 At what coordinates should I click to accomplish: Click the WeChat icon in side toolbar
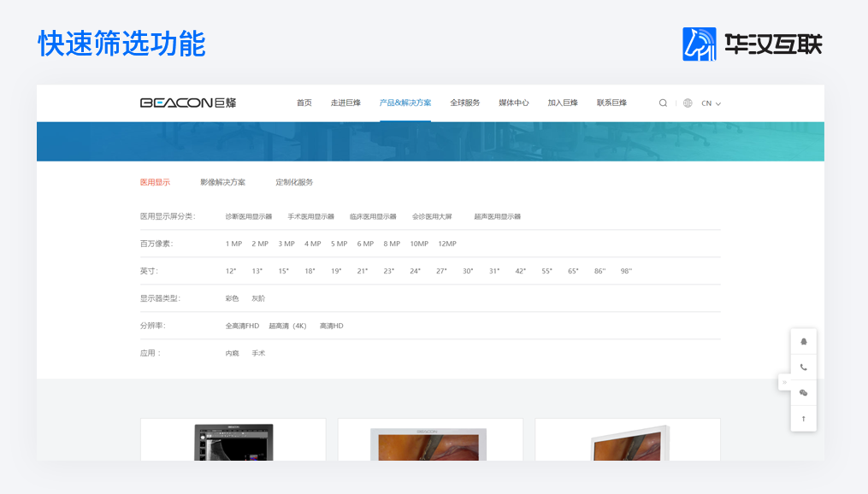(804, 393)
